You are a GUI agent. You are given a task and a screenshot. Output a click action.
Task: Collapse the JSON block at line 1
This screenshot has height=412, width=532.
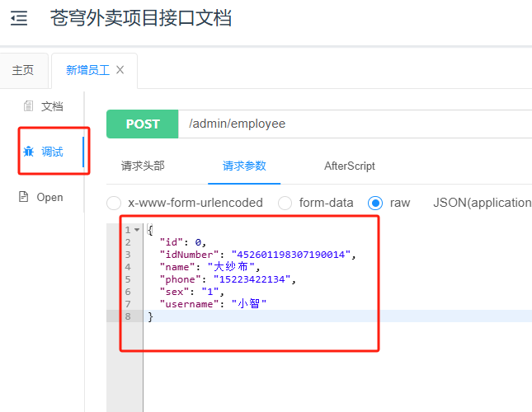(x=137, y=230)
